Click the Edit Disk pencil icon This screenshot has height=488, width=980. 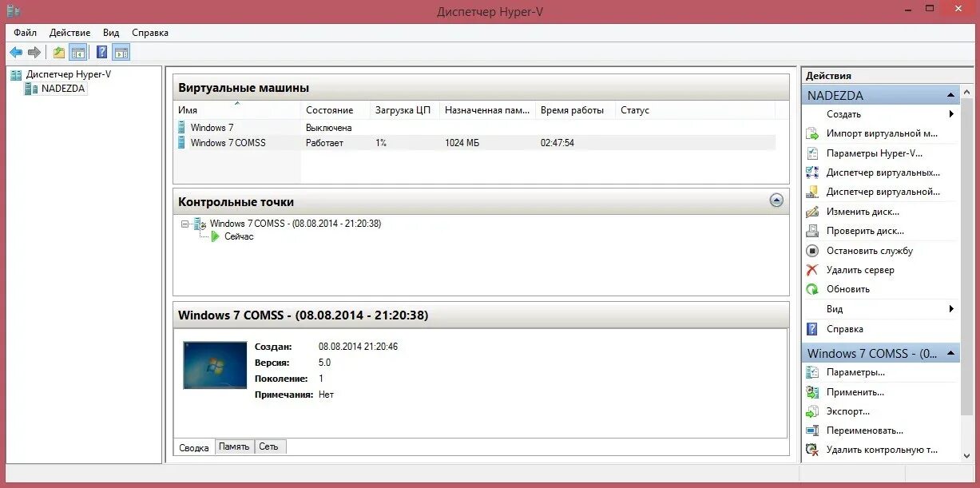(812, 212)
